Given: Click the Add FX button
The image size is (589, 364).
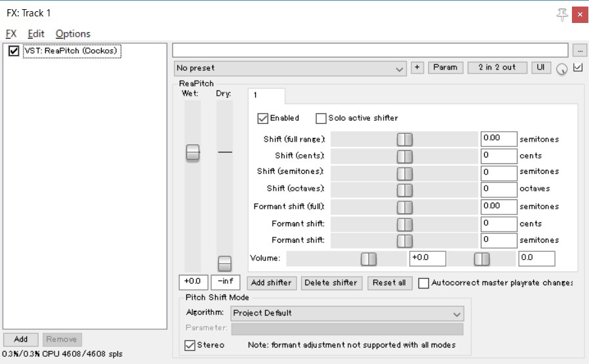Looking at the screenshot, I should 20,339.
